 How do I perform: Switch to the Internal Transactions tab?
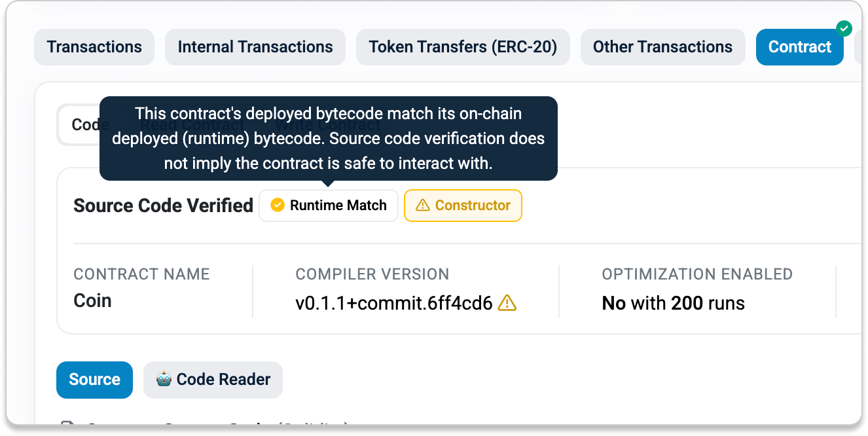[x=255, y=47]
